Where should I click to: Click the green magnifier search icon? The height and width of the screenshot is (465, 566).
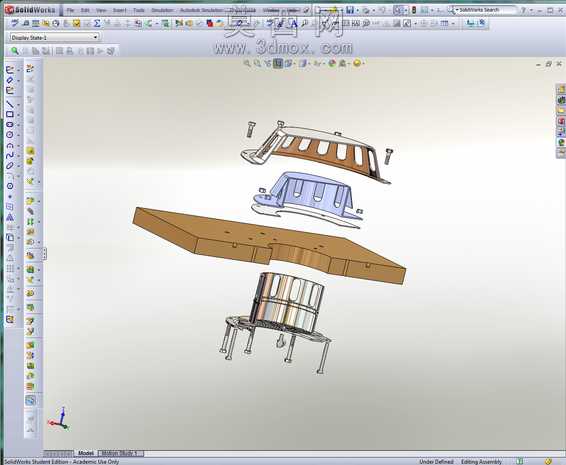pos(14,51)
